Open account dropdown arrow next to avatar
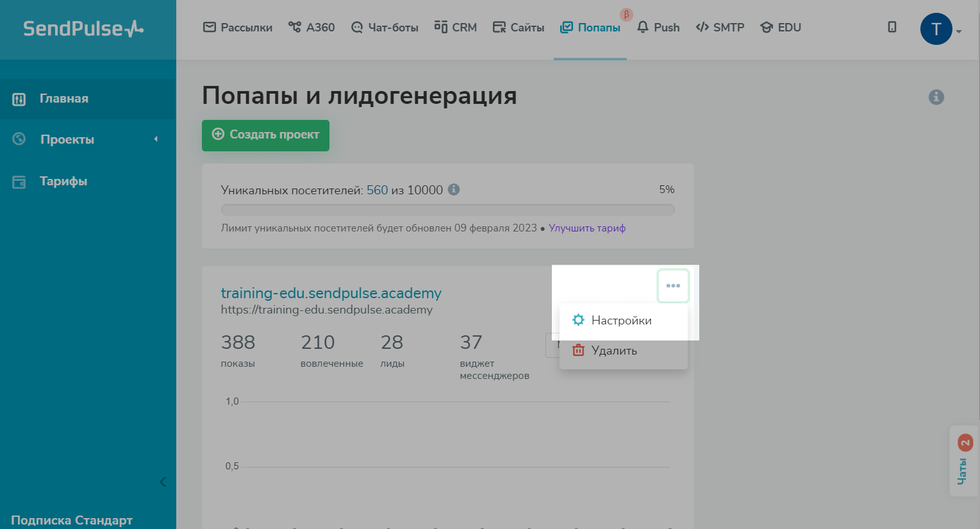The width and height of the screenshot is (980, 529). click(x=959, y=31)
